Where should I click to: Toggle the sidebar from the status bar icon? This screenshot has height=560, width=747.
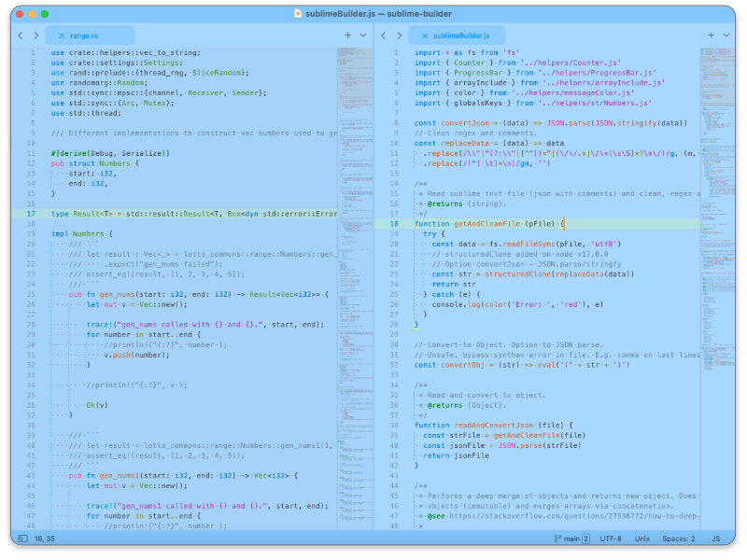22,539
